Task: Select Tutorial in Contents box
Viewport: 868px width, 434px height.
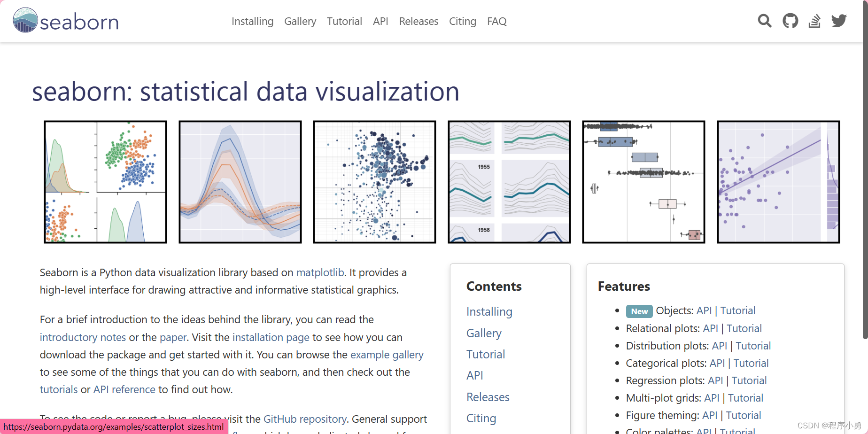Action: coord(486,354)
